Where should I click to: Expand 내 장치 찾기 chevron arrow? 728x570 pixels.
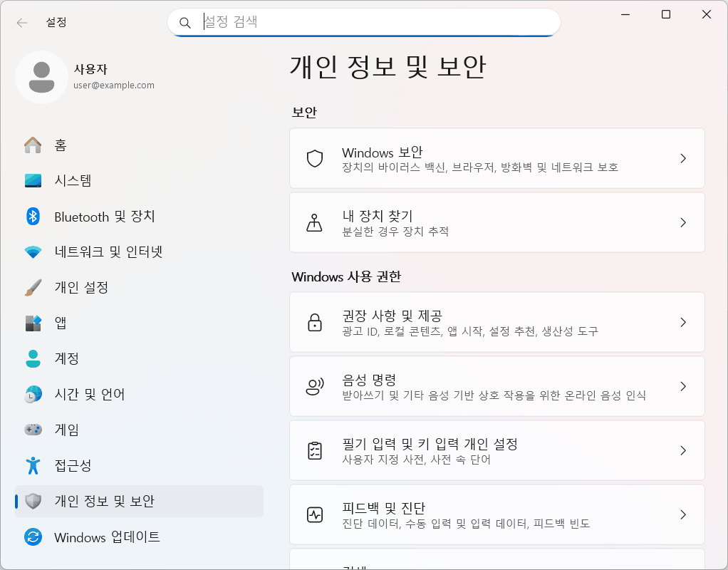pyautogui.click(x=683, y=222)
